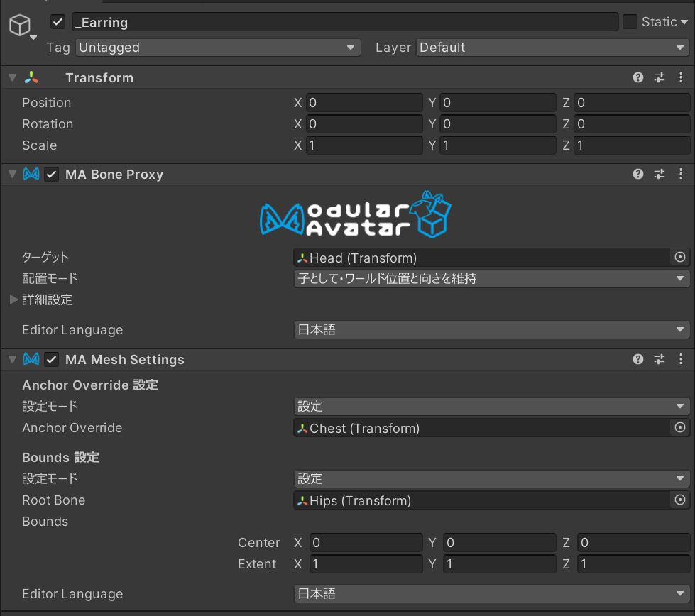Click the Modular Avatar icon on MA Bone Proxy
695x616 pixels.
[x=30, y=174]
